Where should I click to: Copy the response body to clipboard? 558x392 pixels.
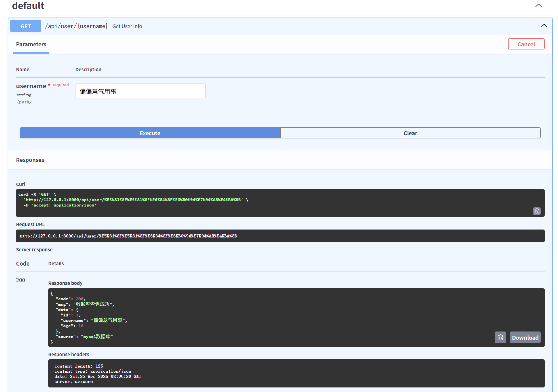coord(500,337)
